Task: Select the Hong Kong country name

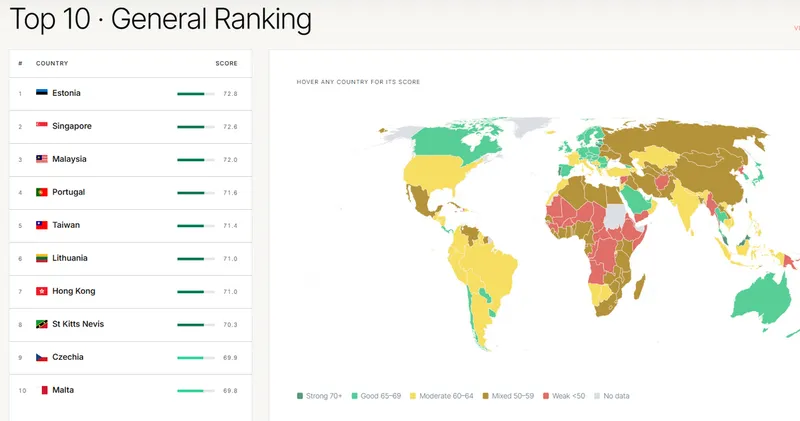Action: click(73, 291)
